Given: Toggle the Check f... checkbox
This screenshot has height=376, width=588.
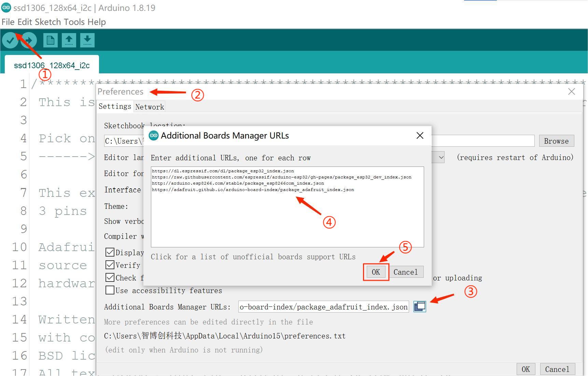Looking at the screenshot, I should tap(110, 277).
